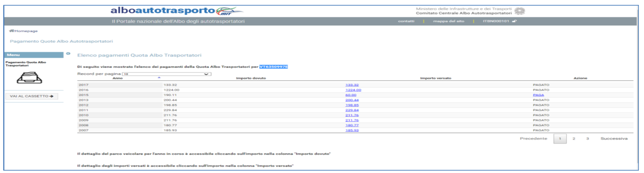This screenshot has height=173, width=644.
Task: Click the Homepage house icon
Action: click(x=11, y=31)
